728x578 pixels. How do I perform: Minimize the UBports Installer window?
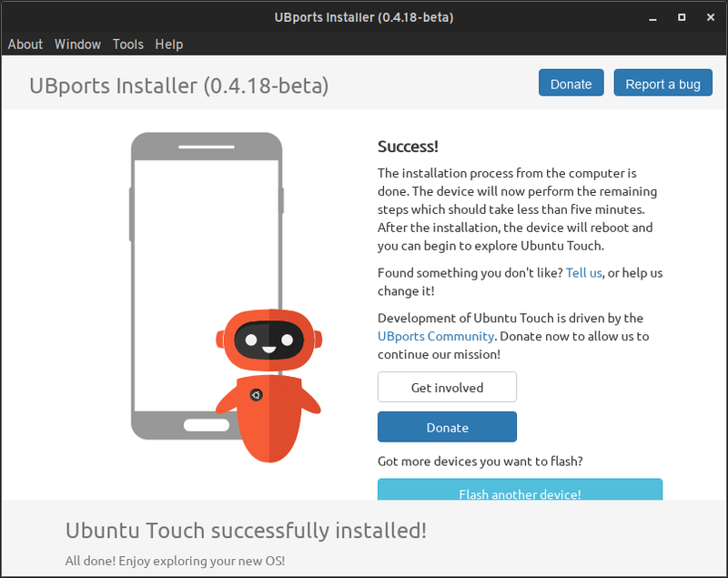point(653,17)
